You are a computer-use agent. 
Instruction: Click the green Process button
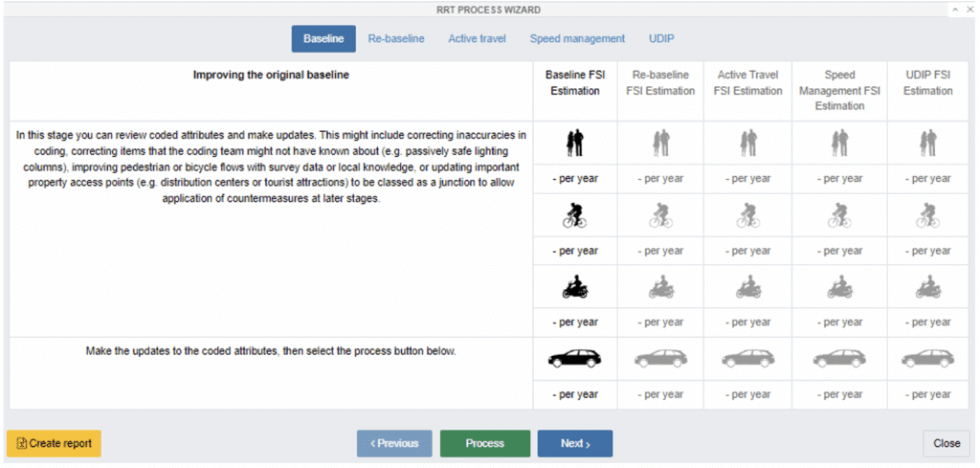coord(485,443)
